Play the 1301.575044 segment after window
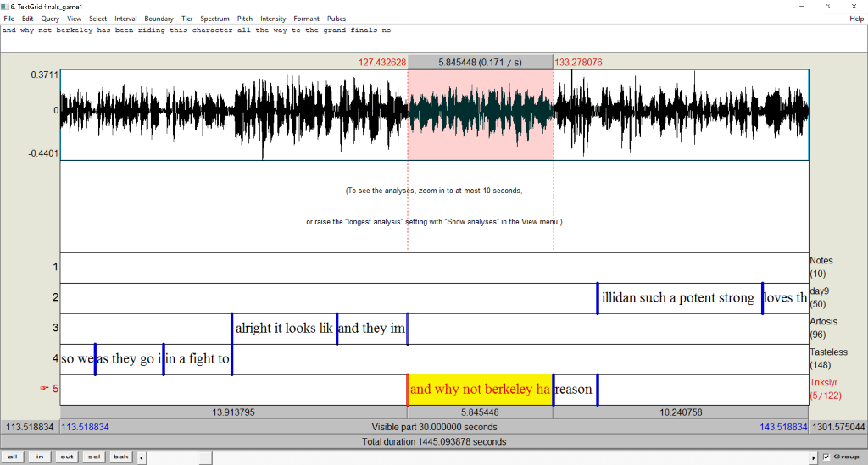 pos(838,427)
